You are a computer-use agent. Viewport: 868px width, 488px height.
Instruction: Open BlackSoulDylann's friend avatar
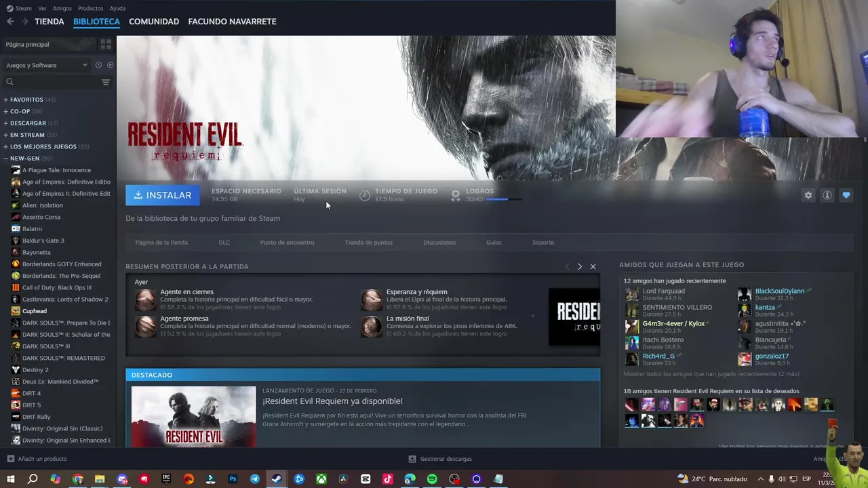tap(745, 294)
